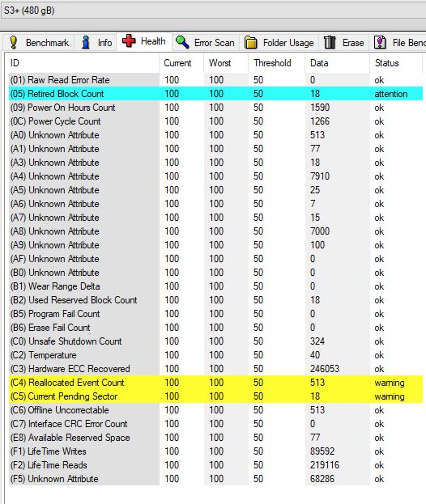The image size is (426, 504).
Task: Switch to Folder Usage tab
Action: coord(279,42)
